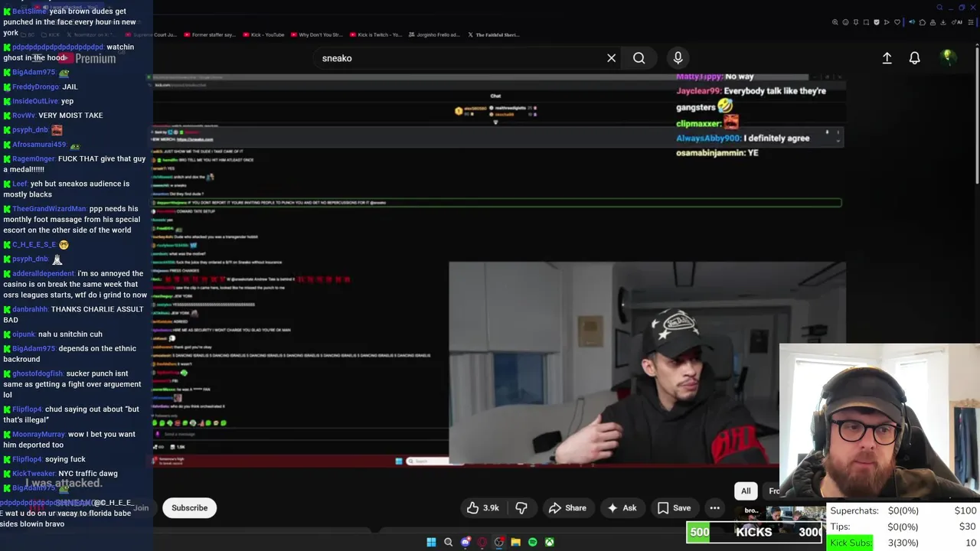Click chat username adderalldependent
This screenshot has height=551, width=980.
pos(43,273)
